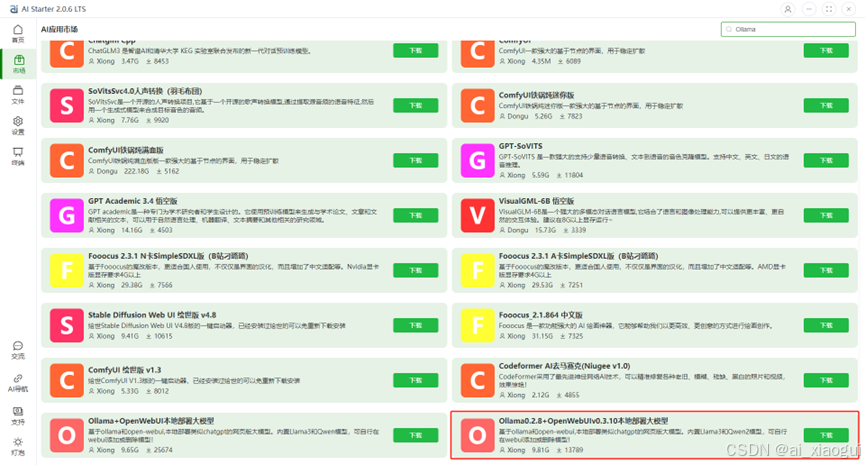
Task: Download Codeformer AI (Niugee v1.0)
Action: [x=826, y=380]
